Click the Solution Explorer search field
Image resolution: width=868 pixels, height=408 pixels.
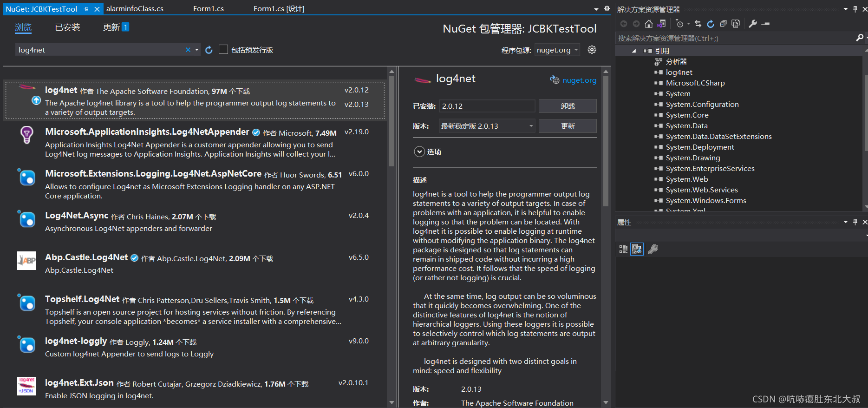pos(736,38)
